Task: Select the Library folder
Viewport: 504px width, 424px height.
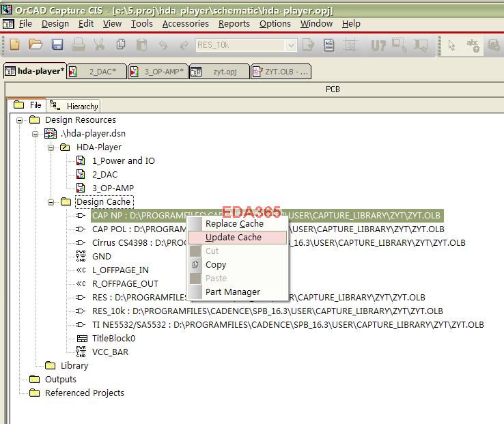Action: [x=74, y=366]
